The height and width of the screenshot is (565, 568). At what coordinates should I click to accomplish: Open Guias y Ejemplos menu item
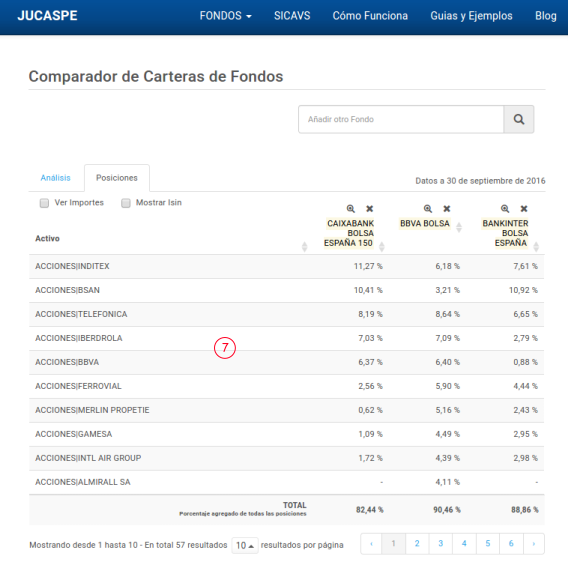(471, 16)
